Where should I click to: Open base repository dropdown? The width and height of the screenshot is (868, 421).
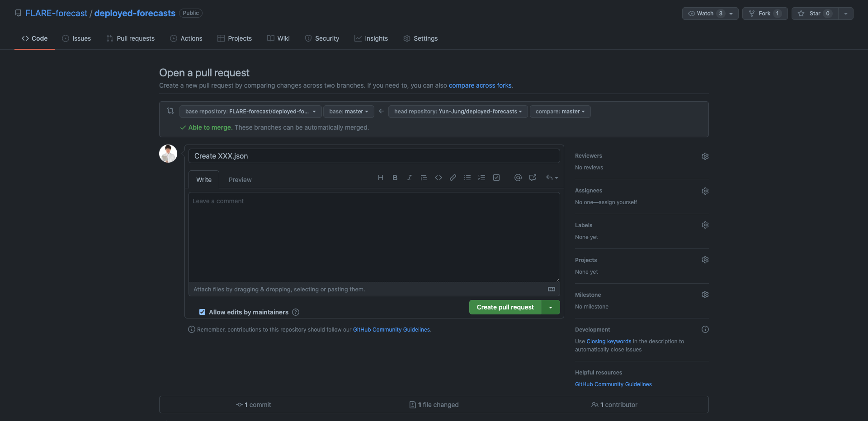[x=250, y=112]
